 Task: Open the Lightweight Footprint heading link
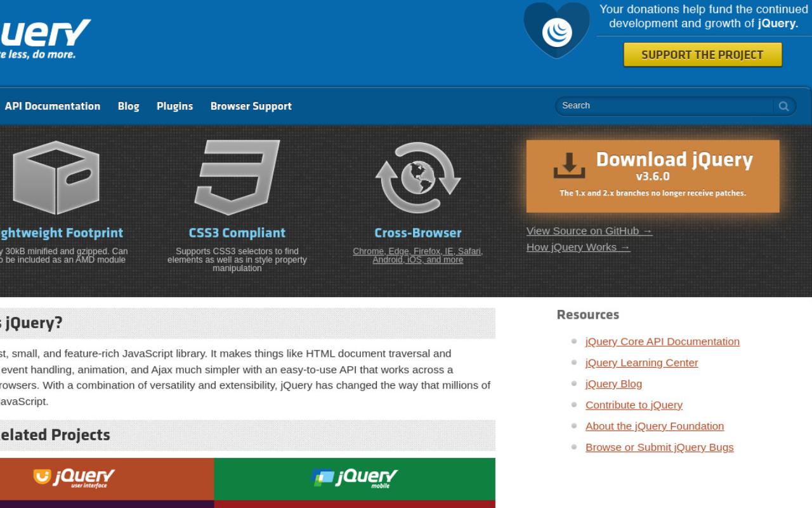[62, 233]
